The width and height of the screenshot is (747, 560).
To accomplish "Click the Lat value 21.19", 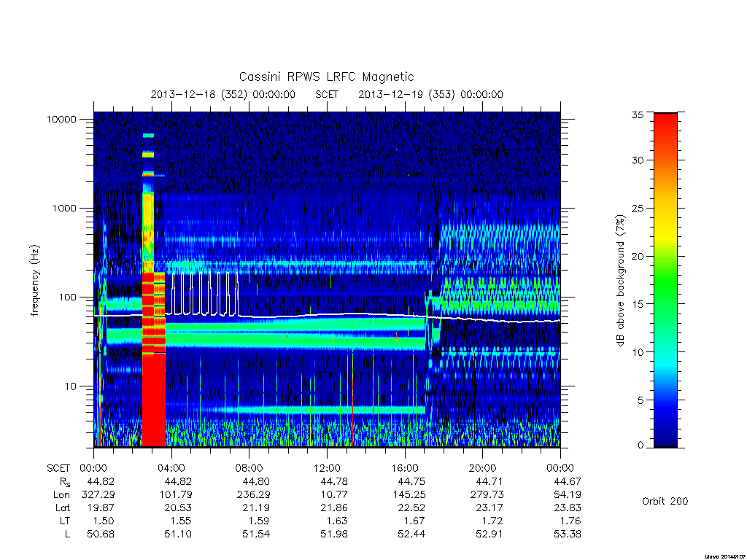I will (256, 508).
